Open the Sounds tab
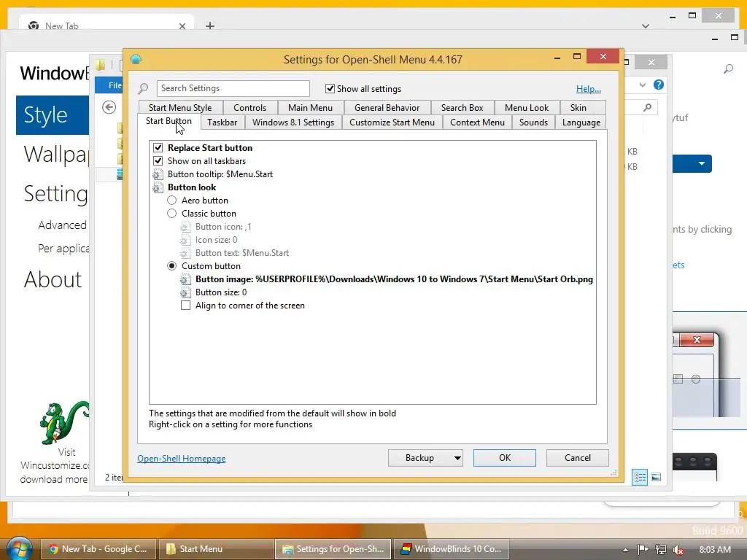747x560 pixels. [533, 122]
